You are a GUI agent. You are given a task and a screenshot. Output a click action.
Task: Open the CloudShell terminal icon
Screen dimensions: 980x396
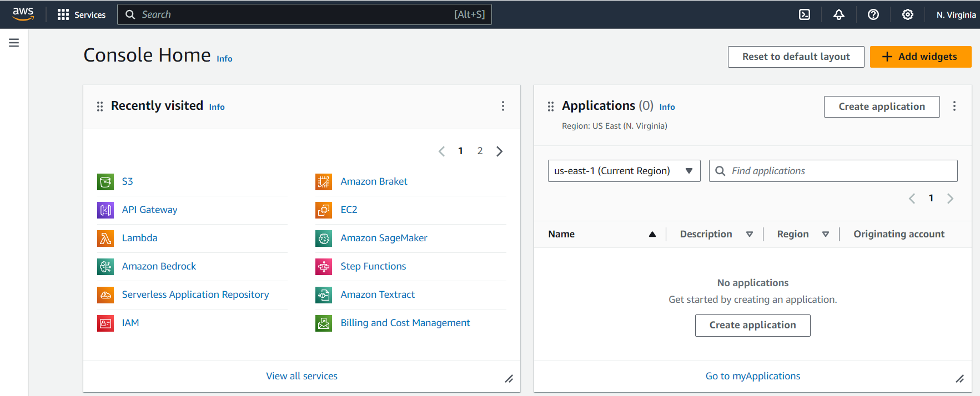[x=804, y=14]
